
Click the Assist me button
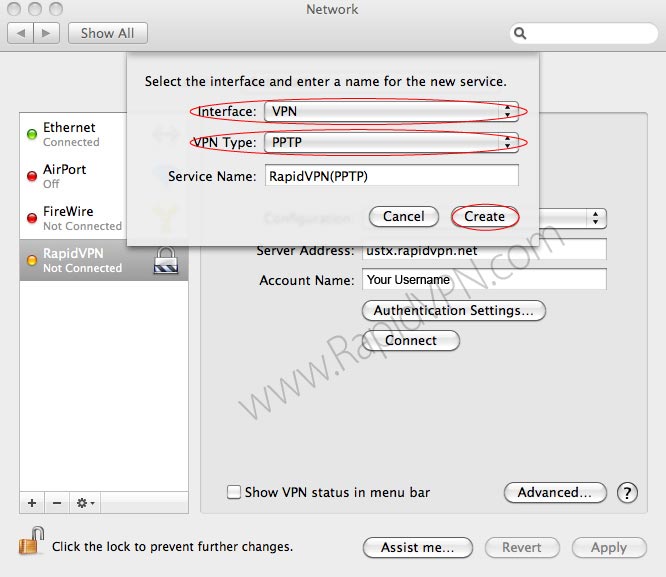pos(418,548)
